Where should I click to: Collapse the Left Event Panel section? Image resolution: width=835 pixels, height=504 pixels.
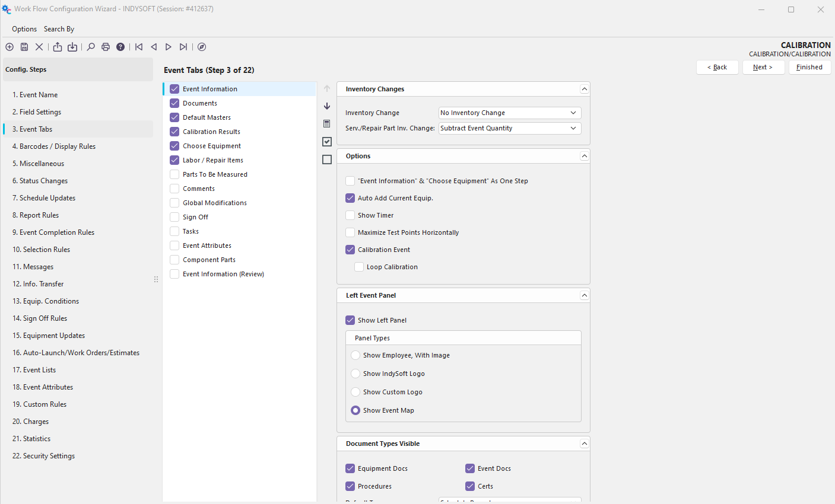tap(584, 295)
